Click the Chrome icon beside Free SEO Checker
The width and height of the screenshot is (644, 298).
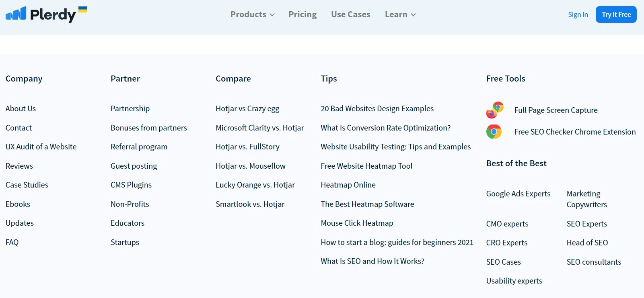494,131
